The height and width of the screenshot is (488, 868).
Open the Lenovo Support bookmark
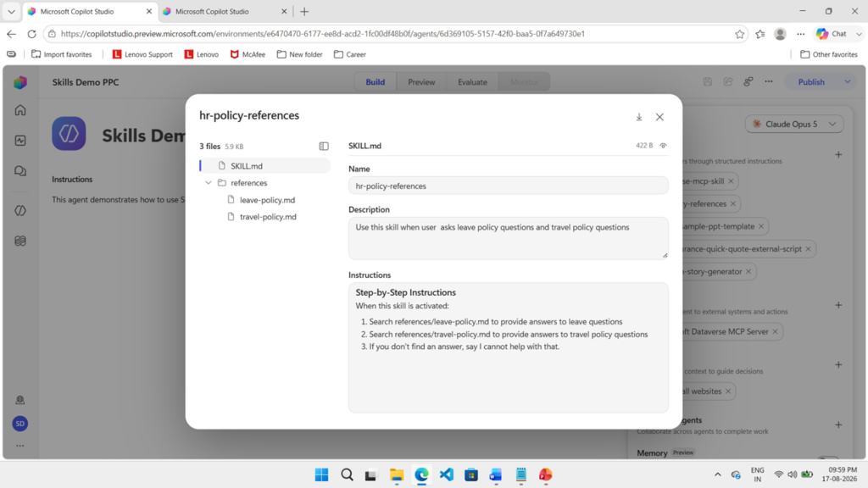coord(142,54)
